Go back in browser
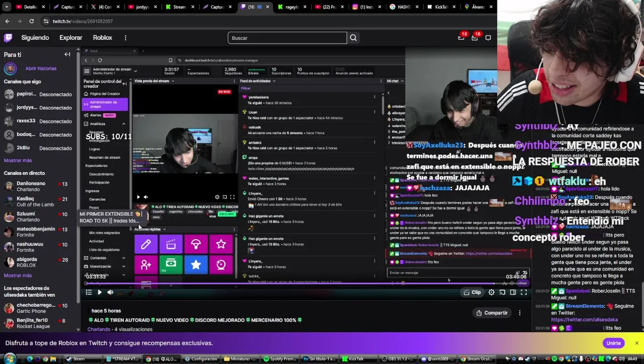 7,21
